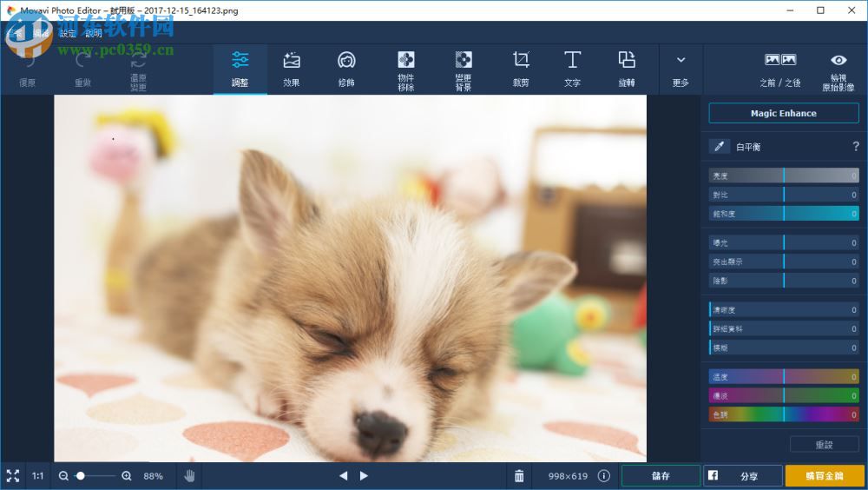Adjust the 亮度 brightness slider
The height and width of the screenshot is (490, 868).
[x=783, y=175]
